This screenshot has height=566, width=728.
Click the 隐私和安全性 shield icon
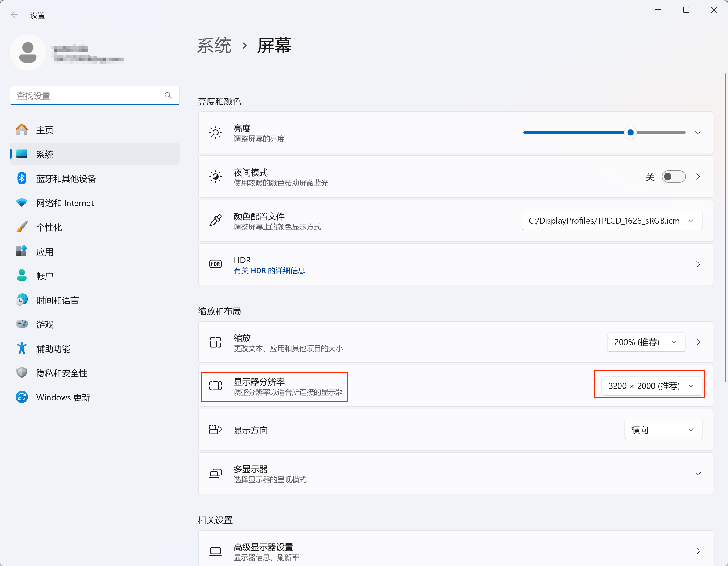coord(22,373)
